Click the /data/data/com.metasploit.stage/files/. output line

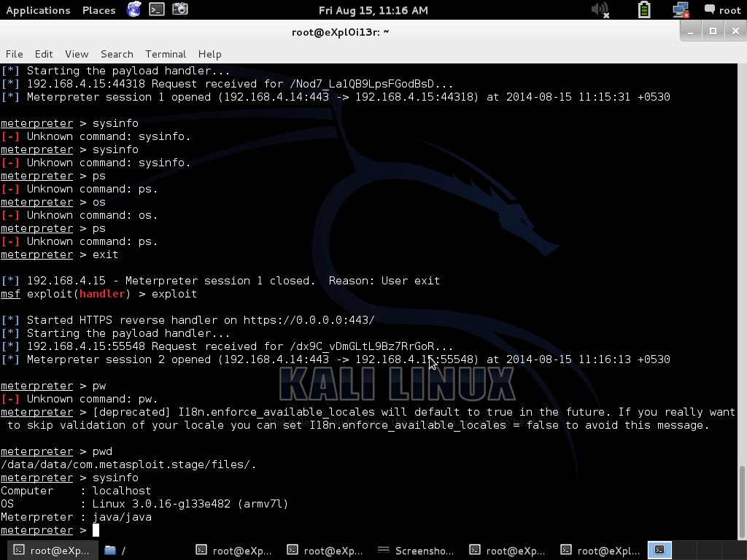coord(128,464)
